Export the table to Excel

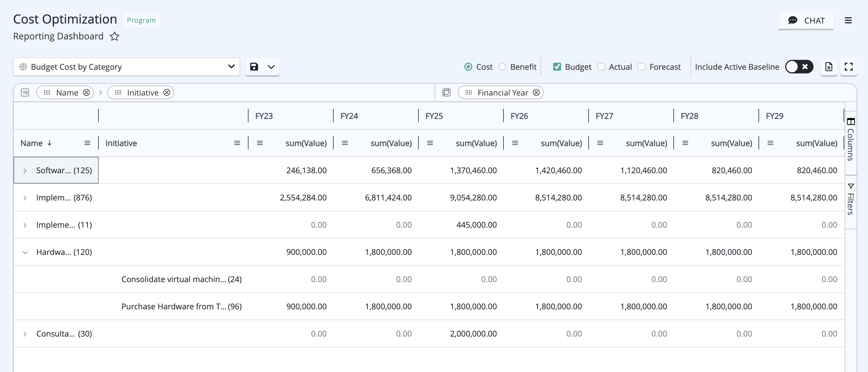tap(829, 67)
